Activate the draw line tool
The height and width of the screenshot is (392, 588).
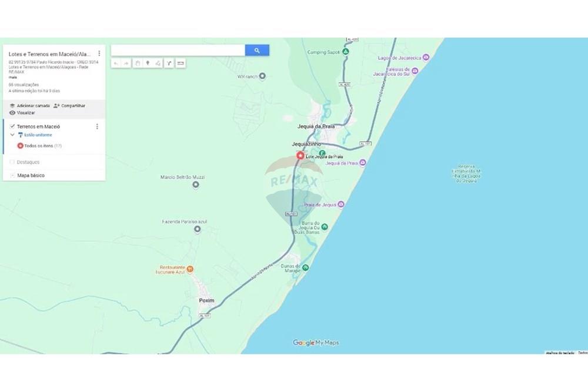pos(158,63)
